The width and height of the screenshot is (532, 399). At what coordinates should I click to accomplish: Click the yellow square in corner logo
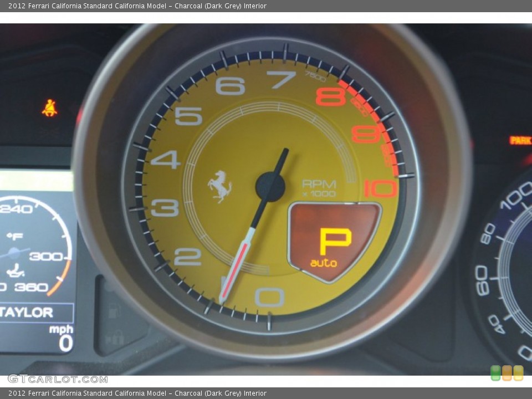click(518, 373)
